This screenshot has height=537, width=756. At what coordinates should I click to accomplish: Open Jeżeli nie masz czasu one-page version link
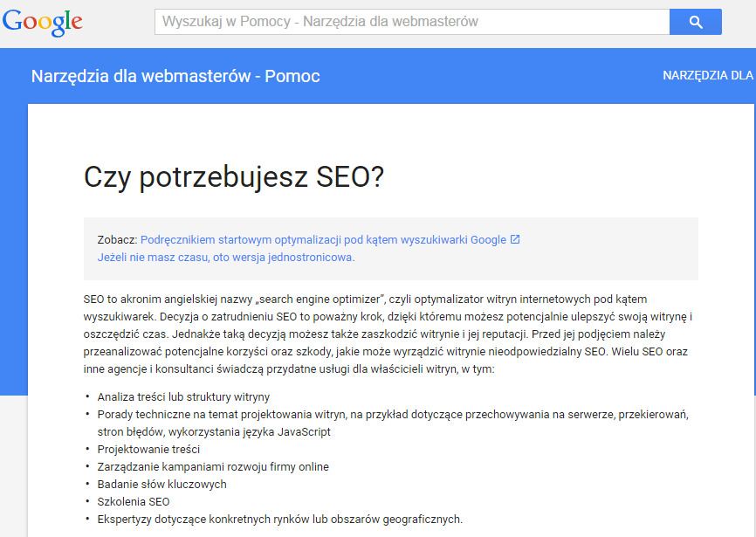pyautogui.click(x=226, y=257)
